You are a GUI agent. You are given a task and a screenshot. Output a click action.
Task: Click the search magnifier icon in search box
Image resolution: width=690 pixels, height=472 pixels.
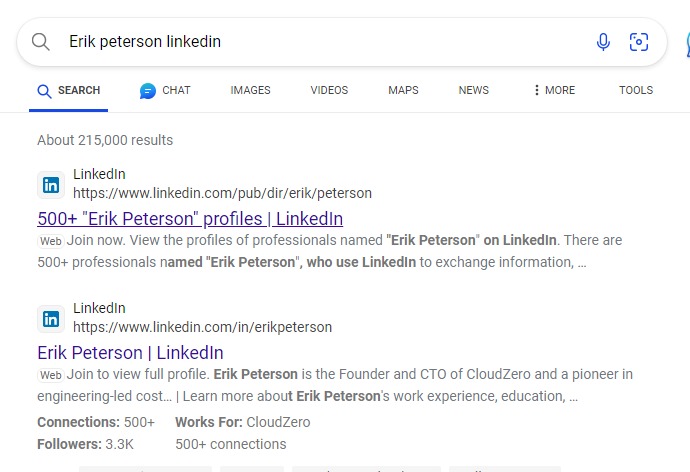(40, 42)
